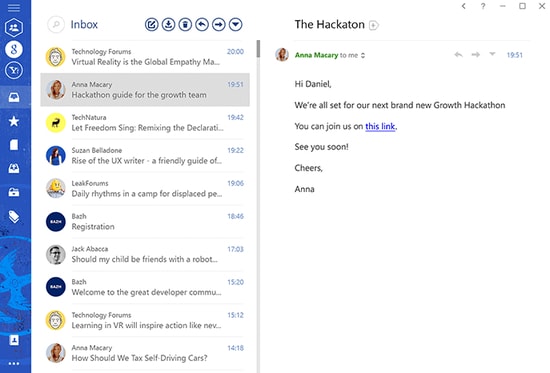Open the Bazh Registration email
The image size is (550, 373).
click(x=145, y=221)
